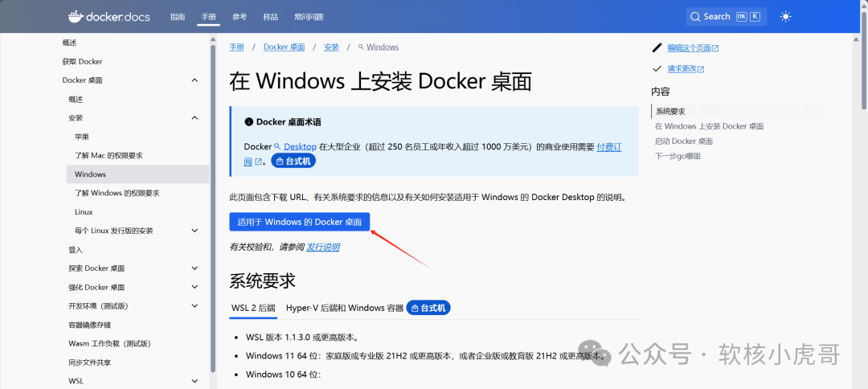
Task: Click the Windows breadcrumb link
Action: [x=382, y=47]
